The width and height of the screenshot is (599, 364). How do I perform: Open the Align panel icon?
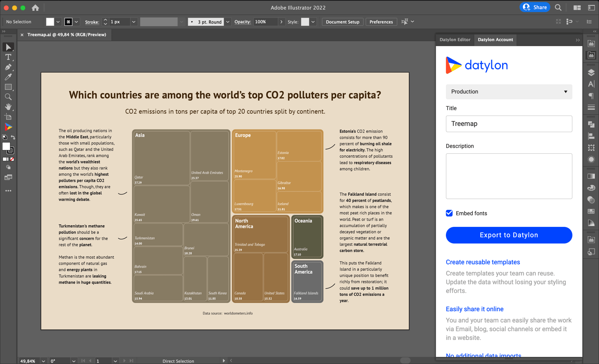click(x=591, y=135)
